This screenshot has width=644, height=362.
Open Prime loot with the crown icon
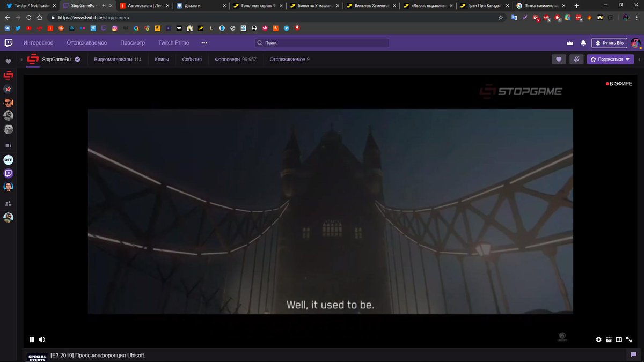point(570,42)
